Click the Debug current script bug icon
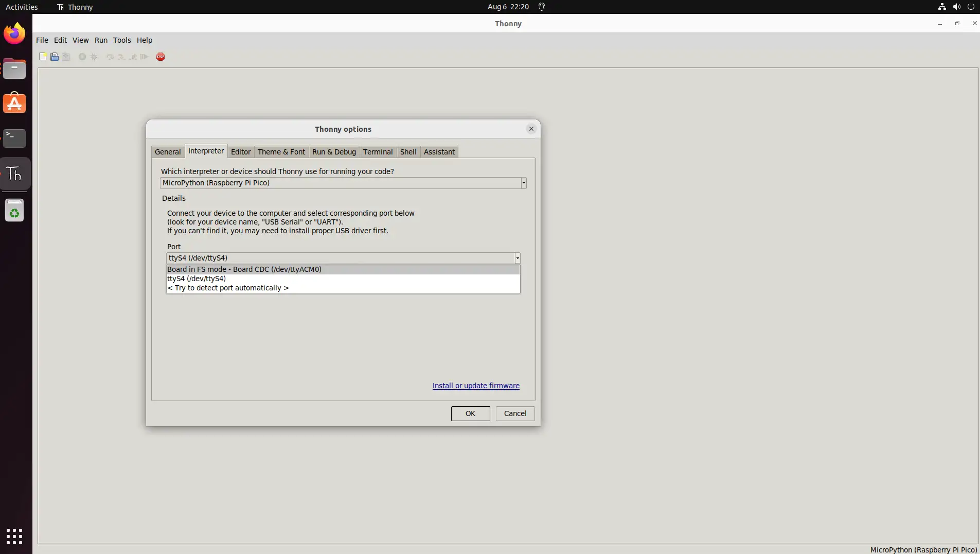Viewport: 980px width, 554px height. click(94, 57)
